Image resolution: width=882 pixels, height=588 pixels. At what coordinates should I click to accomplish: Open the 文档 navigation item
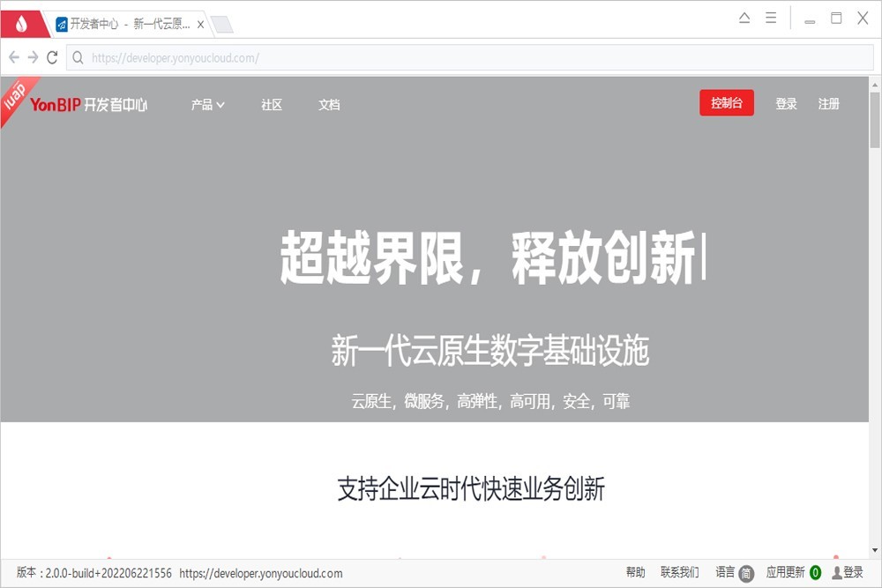329,105
